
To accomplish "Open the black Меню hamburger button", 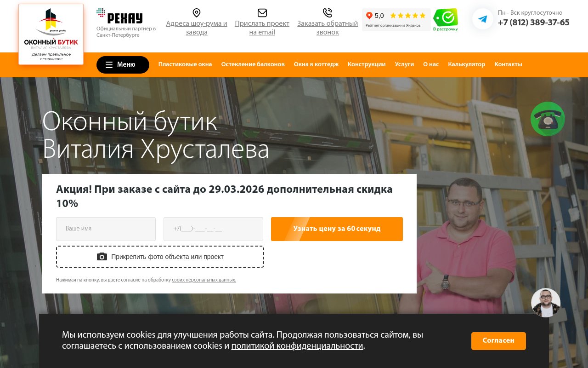I will (x=123, y=65).
